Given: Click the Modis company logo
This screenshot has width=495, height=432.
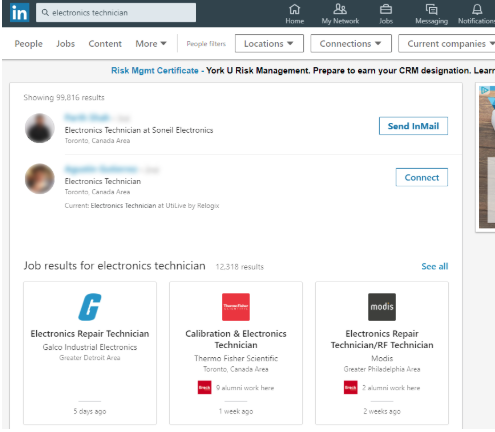Looking at the screenshot, I should pyautogui.click(x=382, y=307).
